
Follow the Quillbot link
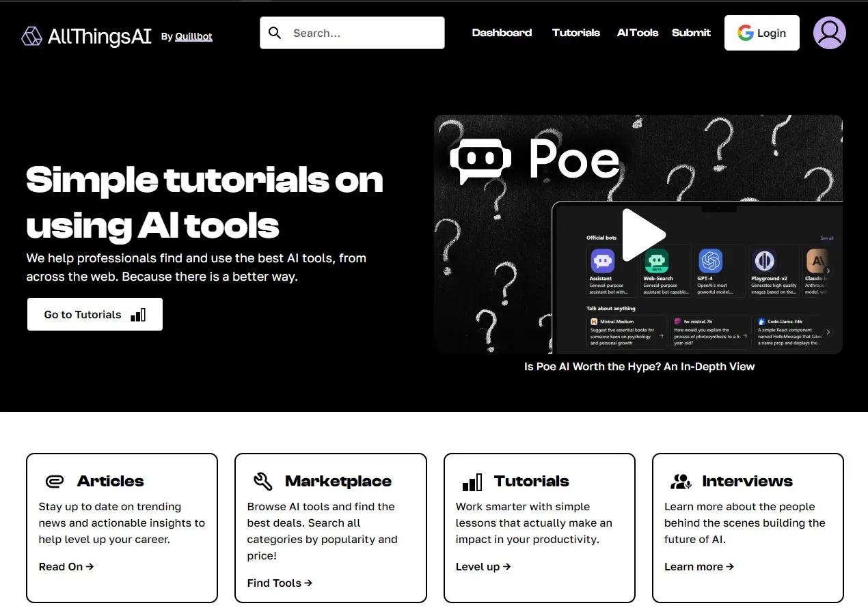click(x=193, y=37)
